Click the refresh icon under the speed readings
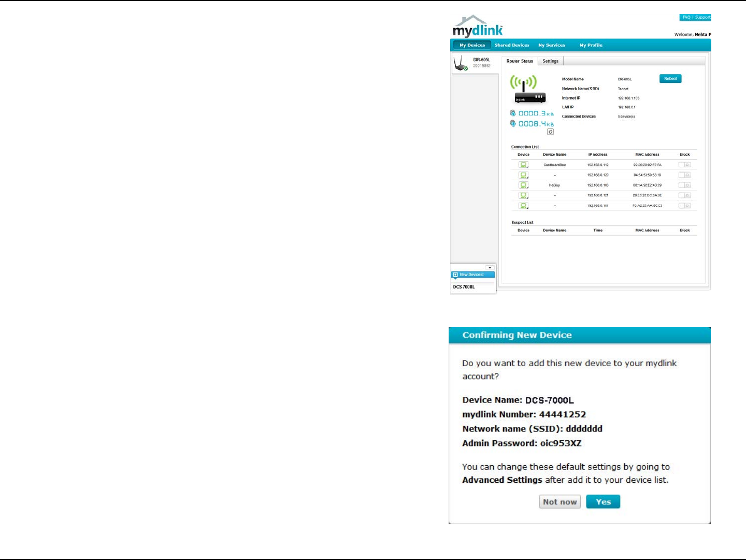The image size is (746, 560). [x=550, y=132]
